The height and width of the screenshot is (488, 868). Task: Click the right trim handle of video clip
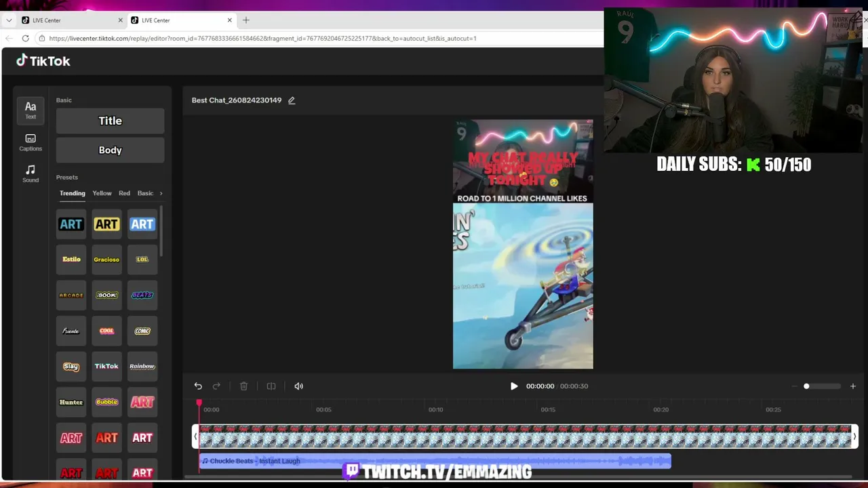(x=854, y=436)
